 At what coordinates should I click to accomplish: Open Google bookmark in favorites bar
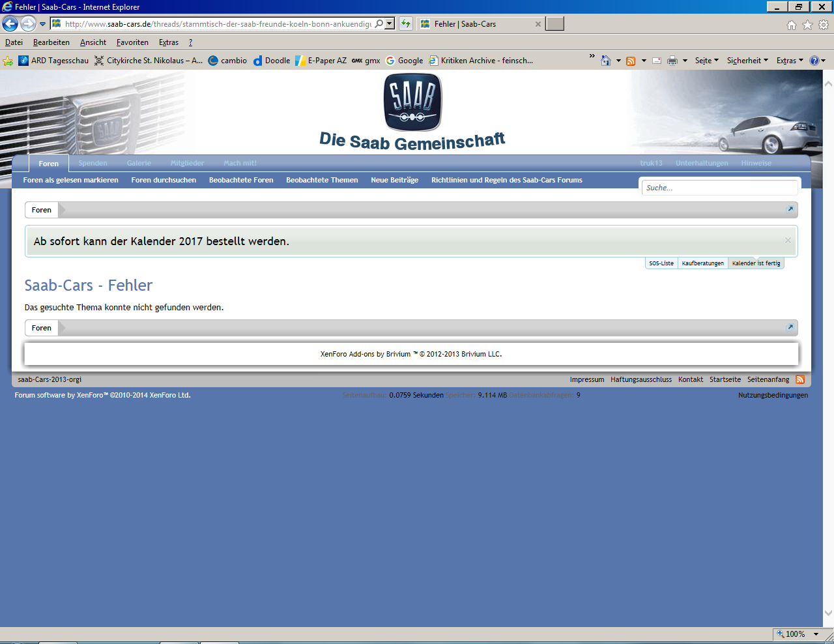[405, 61]
